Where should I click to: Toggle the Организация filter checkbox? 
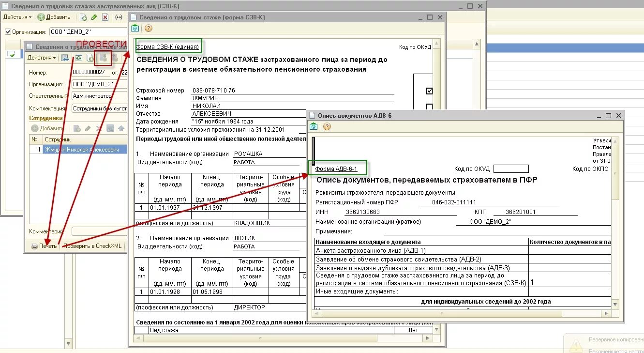[8, 32]
